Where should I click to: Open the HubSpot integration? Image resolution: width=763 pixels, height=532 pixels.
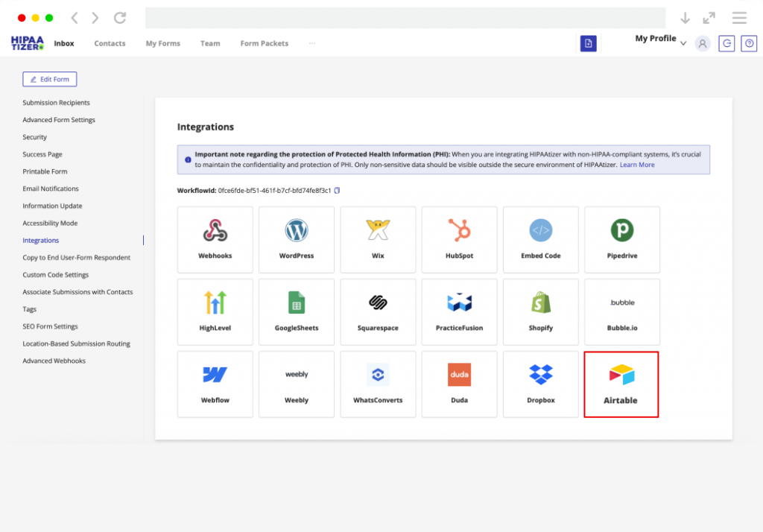[459, 239]
